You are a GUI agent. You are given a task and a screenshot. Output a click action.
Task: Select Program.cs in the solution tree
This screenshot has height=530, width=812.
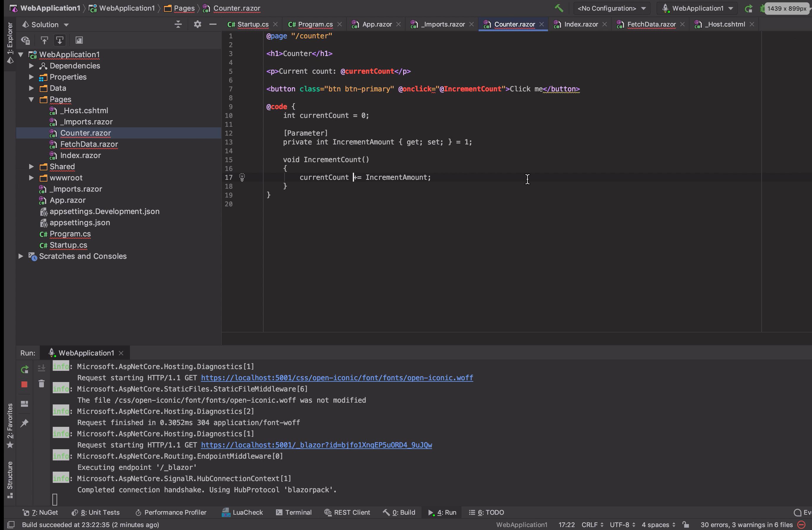[70, 234]
